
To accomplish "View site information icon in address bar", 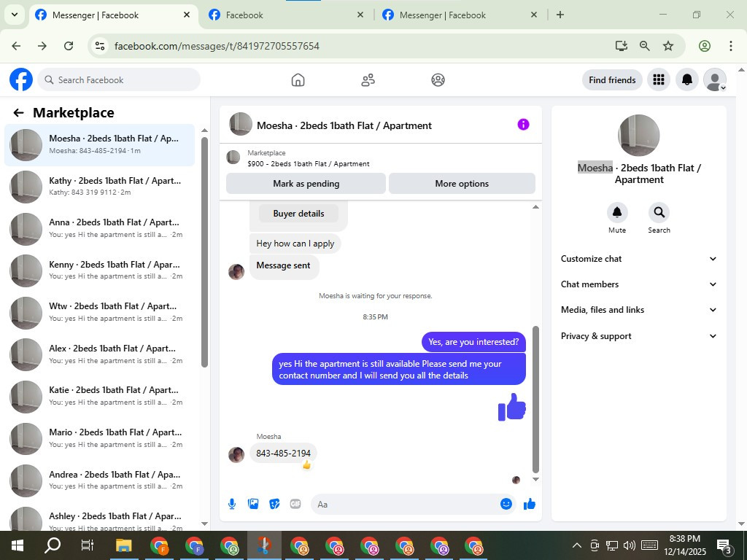I will (99, 46).
